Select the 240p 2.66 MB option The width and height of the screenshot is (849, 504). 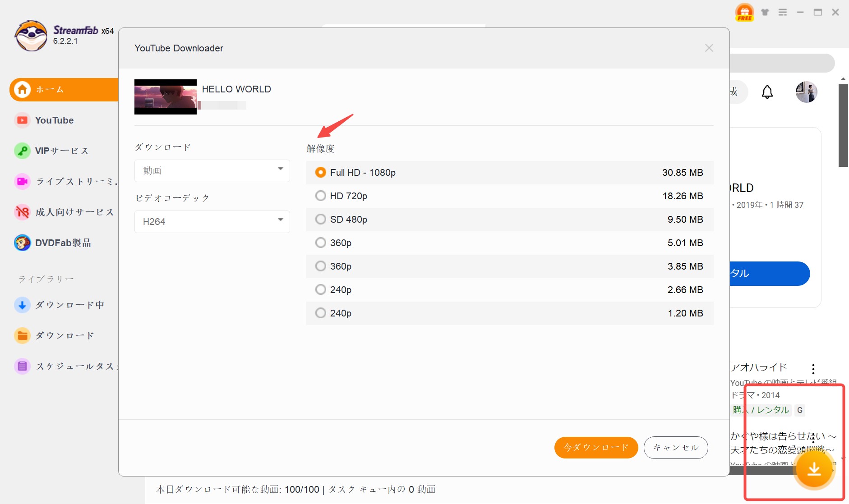click(x=510, y=289)
